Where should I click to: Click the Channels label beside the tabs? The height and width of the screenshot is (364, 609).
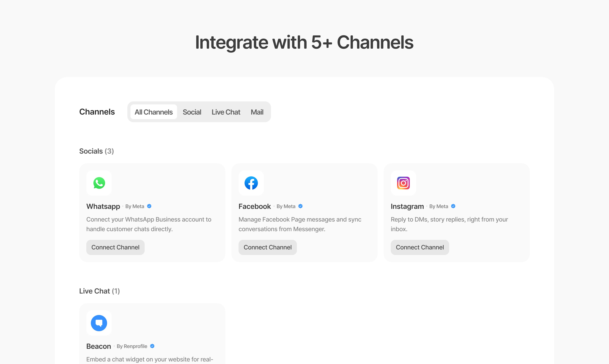click(97, 112)
